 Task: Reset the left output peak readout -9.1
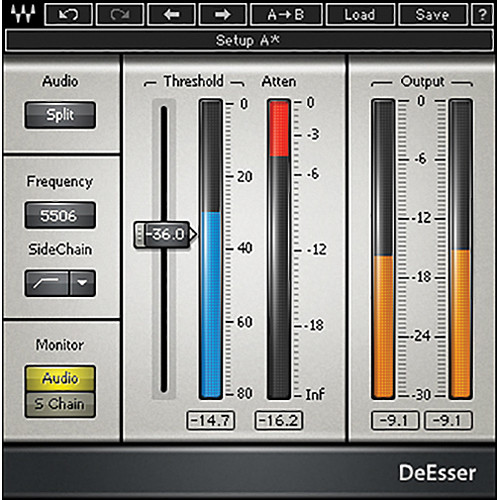coord(395,420)
